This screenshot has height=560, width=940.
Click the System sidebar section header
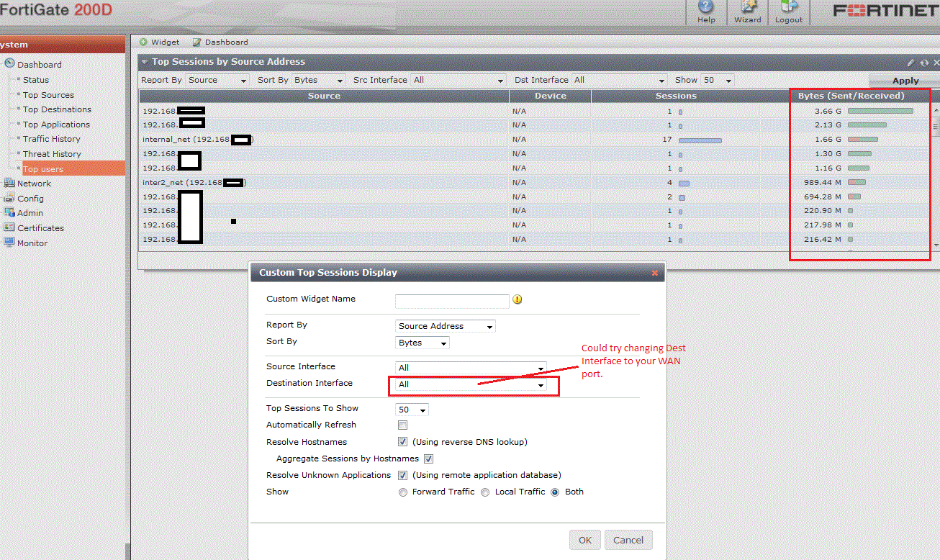click(63, 45)
